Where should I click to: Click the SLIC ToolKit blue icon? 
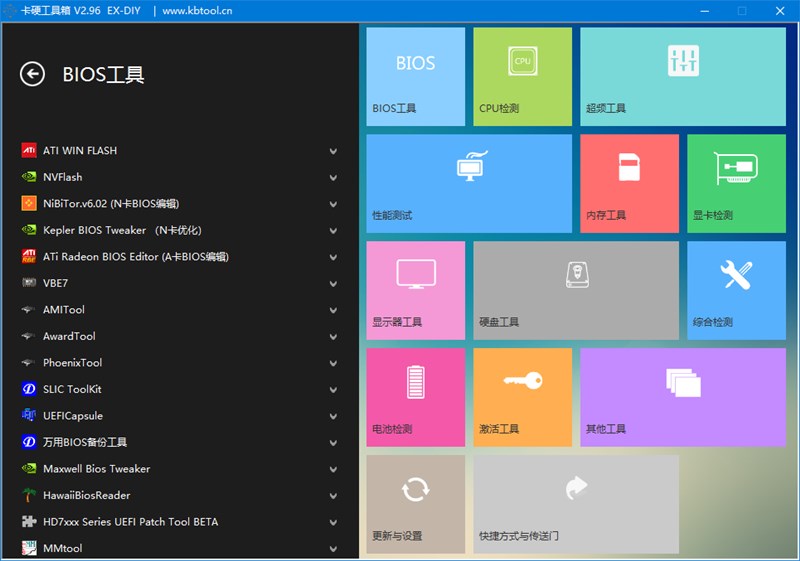click(x=29, y=389)
